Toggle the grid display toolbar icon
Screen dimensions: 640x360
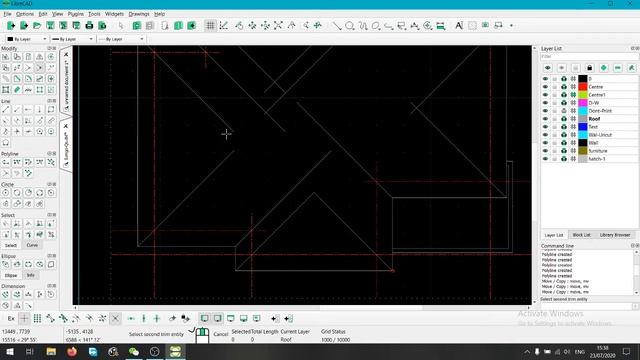click(210, 26)
